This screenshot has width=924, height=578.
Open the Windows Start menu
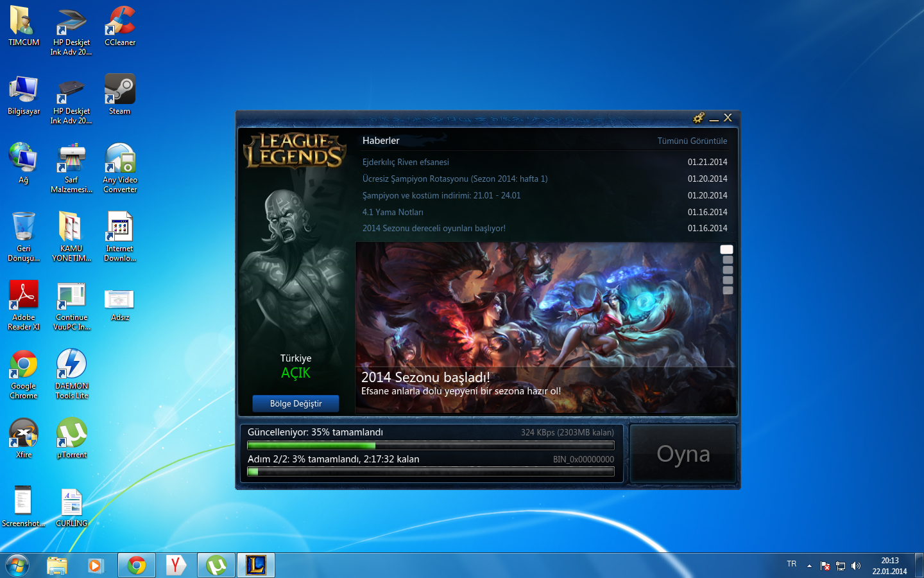tap(17, 565)
